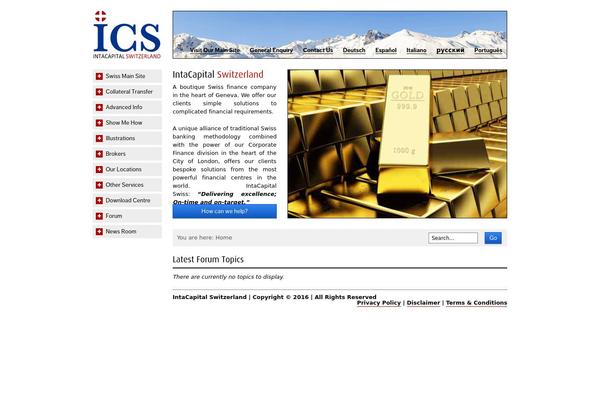Open the Illustrations sidebar item
This screenshot has height=400, width=600.
[x=127, y=138]
